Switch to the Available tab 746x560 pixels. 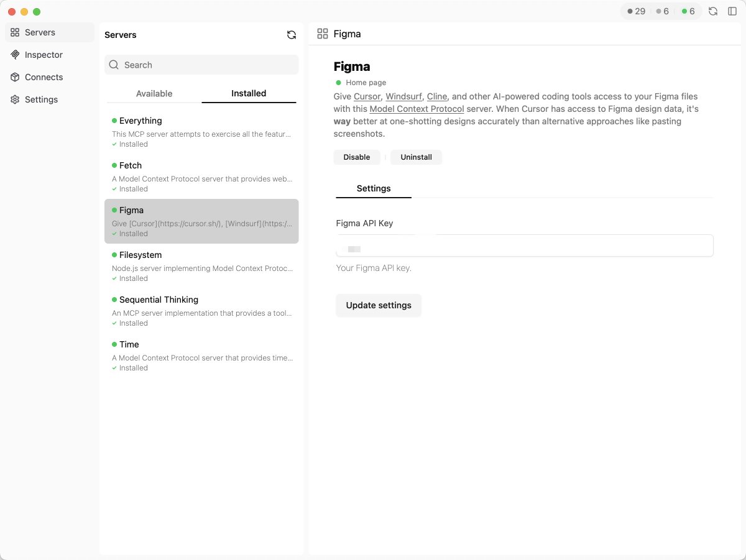[x=154, y=93]
